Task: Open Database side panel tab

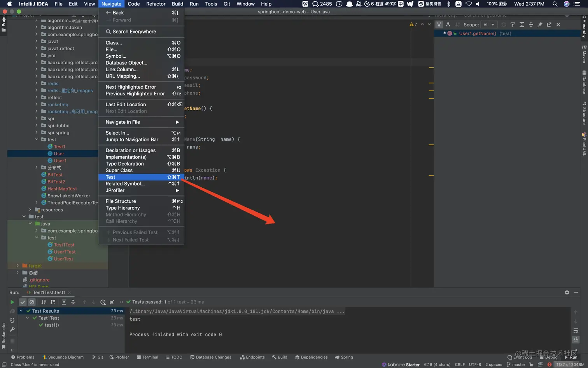Action: point(584,82)
